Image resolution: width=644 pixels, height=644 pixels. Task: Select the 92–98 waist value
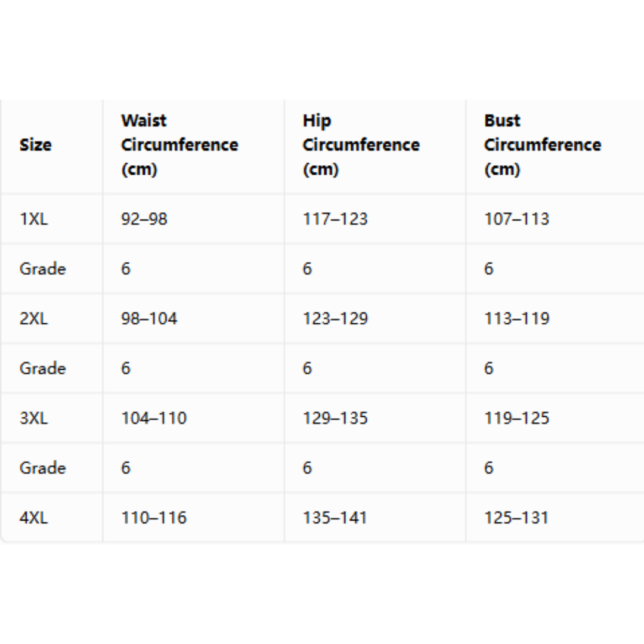click(x=144, y=219)
